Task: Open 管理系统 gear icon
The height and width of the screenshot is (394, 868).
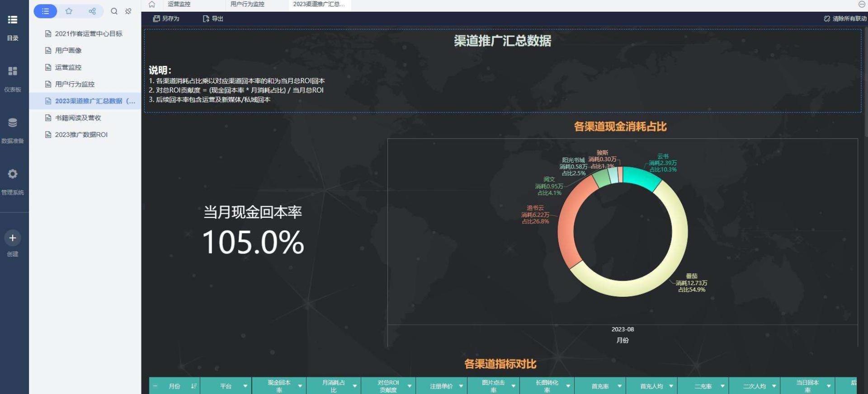Action: [x=13, y=174]
